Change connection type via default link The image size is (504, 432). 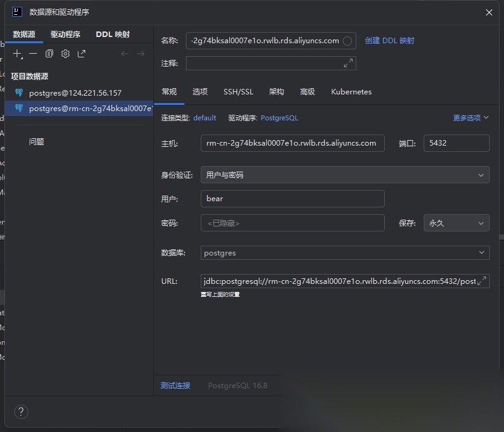(x=205, y=118)
